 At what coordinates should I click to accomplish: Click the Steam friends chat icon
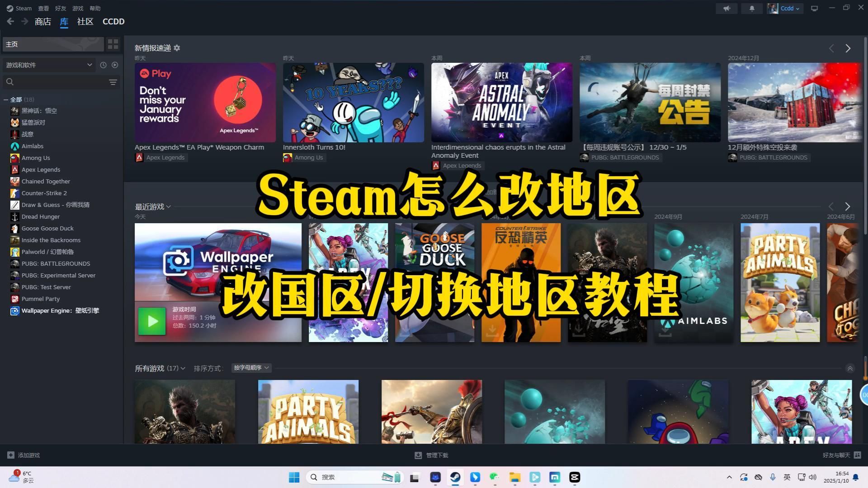click(x=861, y=455)
